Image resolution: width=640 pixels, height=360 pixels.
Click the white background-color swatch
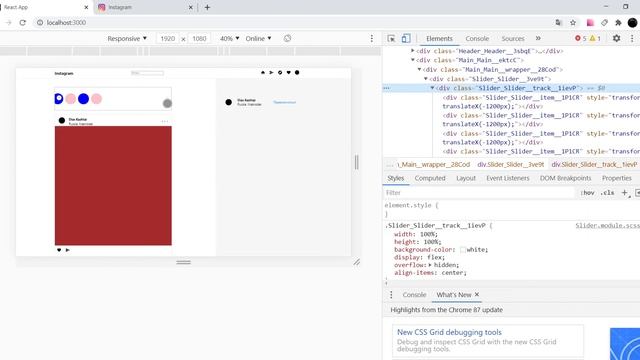point(463,249)
